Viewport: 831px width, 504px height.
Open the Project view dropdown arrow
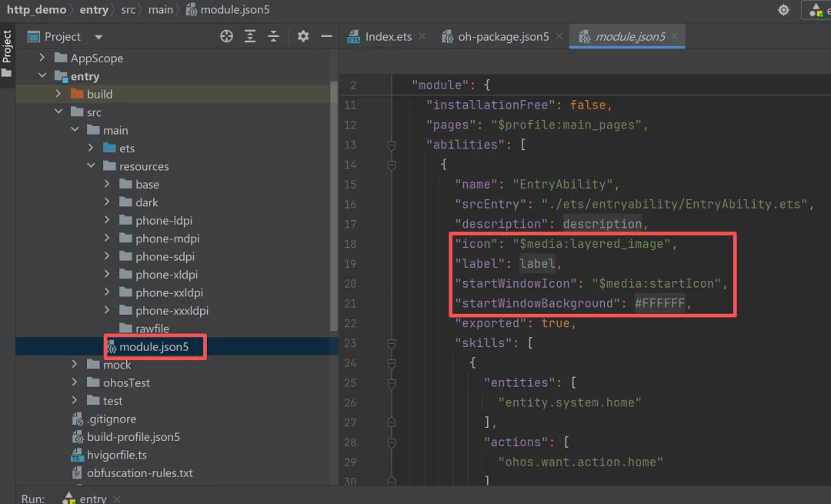coord(98,37)
